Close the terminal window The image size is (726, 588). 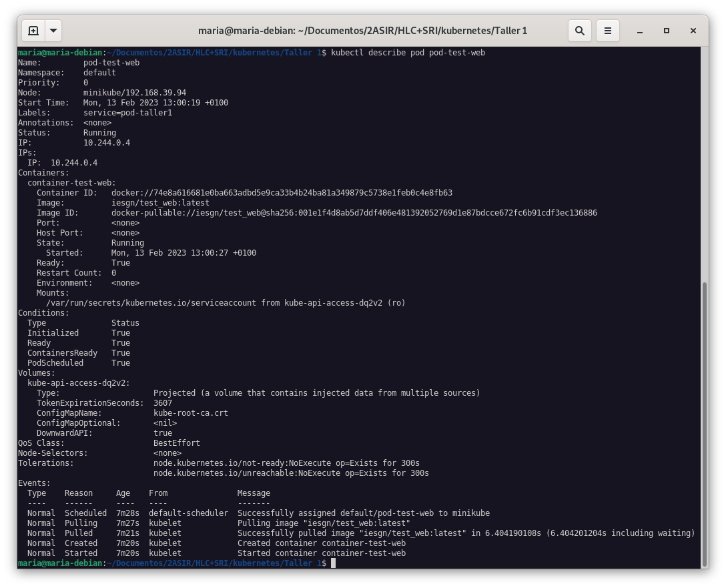tap(693, 31)
